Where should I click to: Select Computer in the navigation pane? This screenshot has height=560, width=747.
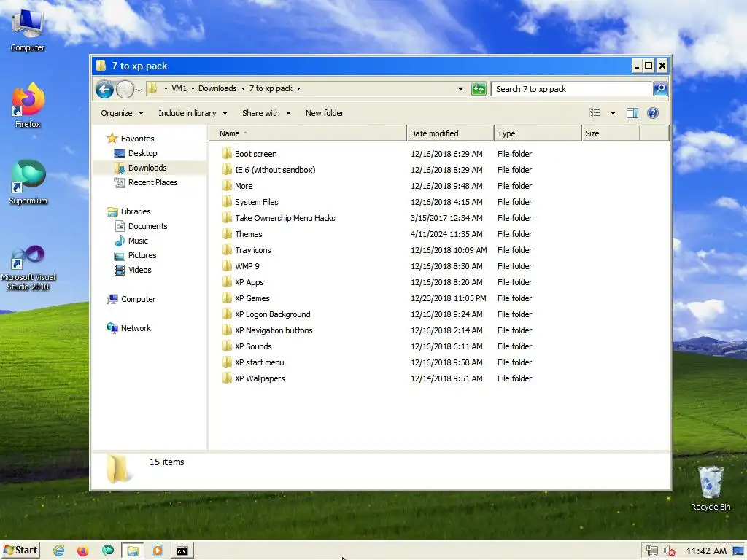click(x=138, y=299)
